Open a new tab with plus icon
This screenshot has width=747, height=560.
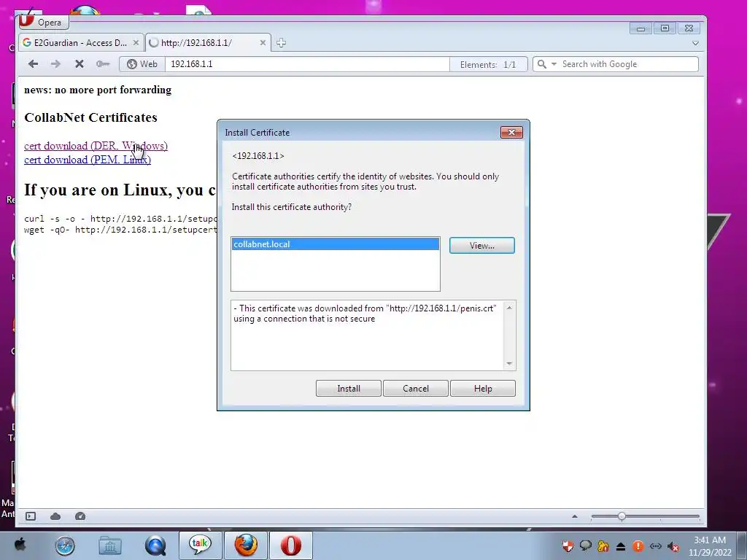click(281, 43)
